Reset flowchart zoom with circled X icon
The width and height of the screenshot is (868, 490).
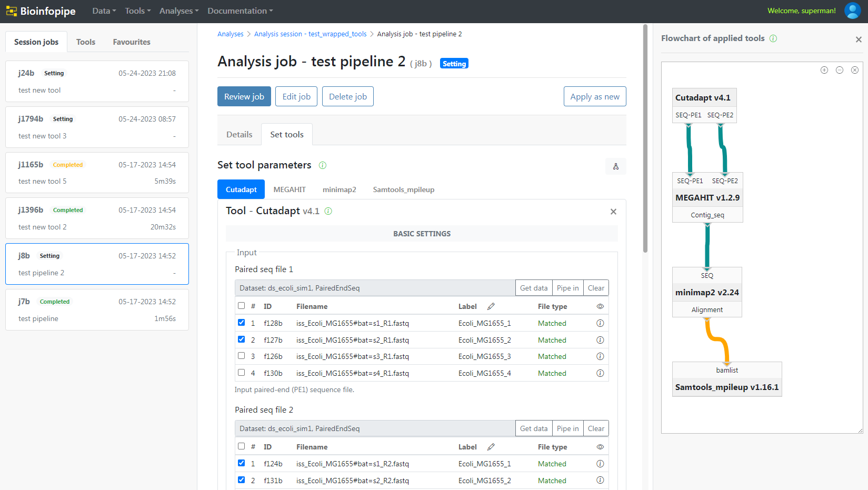coord(855,70)
